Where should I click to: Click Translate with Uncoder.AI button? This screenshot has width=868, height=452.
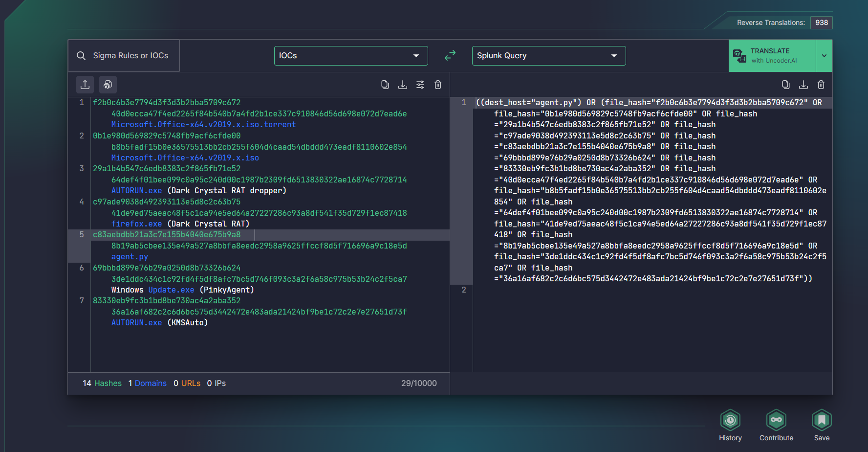click(x=772, y=56)
